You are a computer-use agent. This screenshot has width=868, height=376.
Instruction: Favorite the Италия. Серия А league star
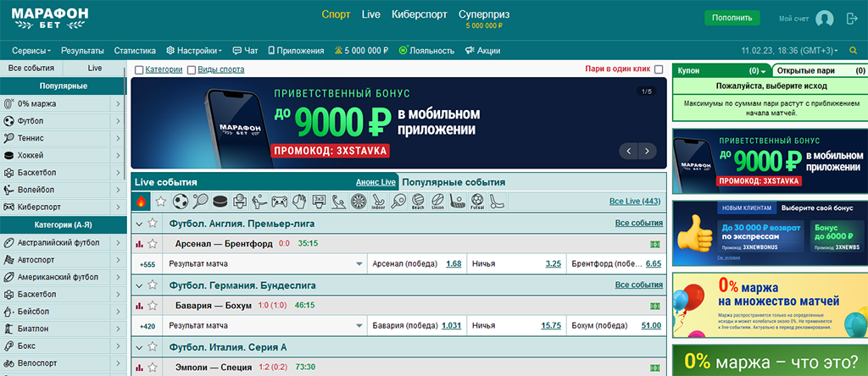153,347
